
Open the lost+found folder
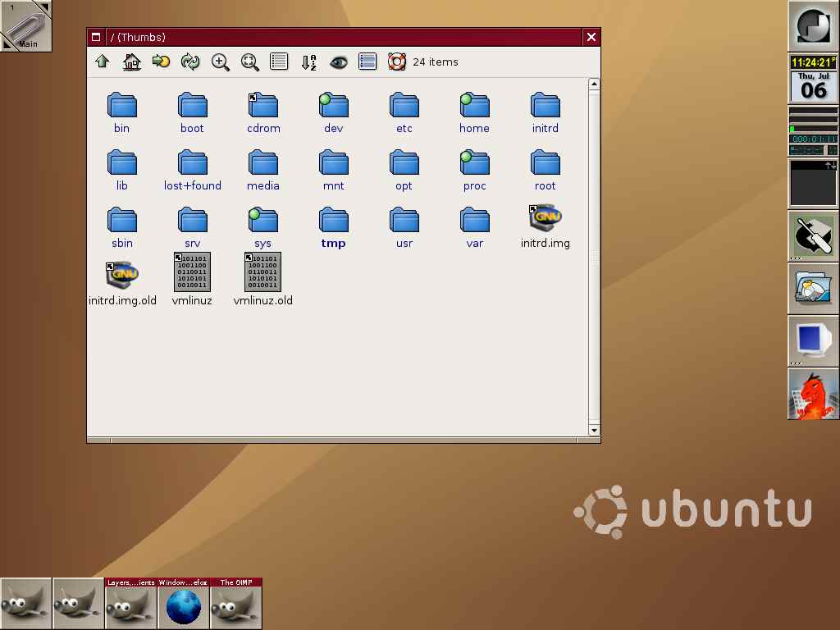192,171
